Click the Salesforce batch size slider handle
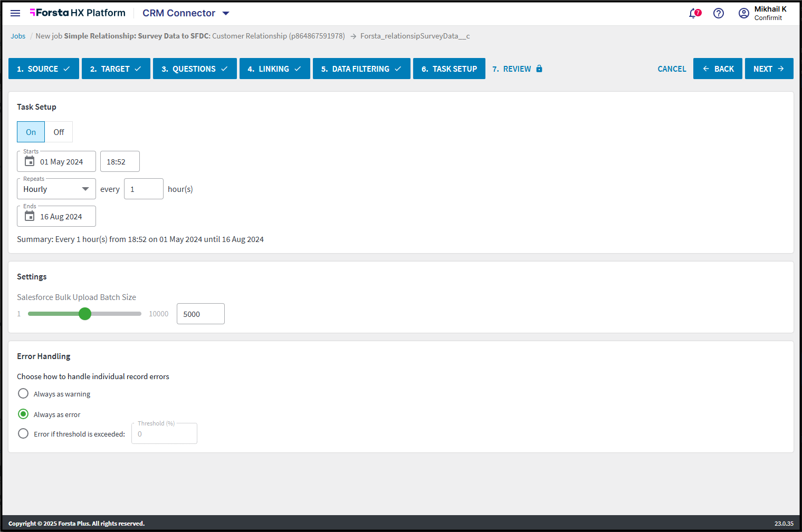802x532 pixels. (x=85, y=314)
